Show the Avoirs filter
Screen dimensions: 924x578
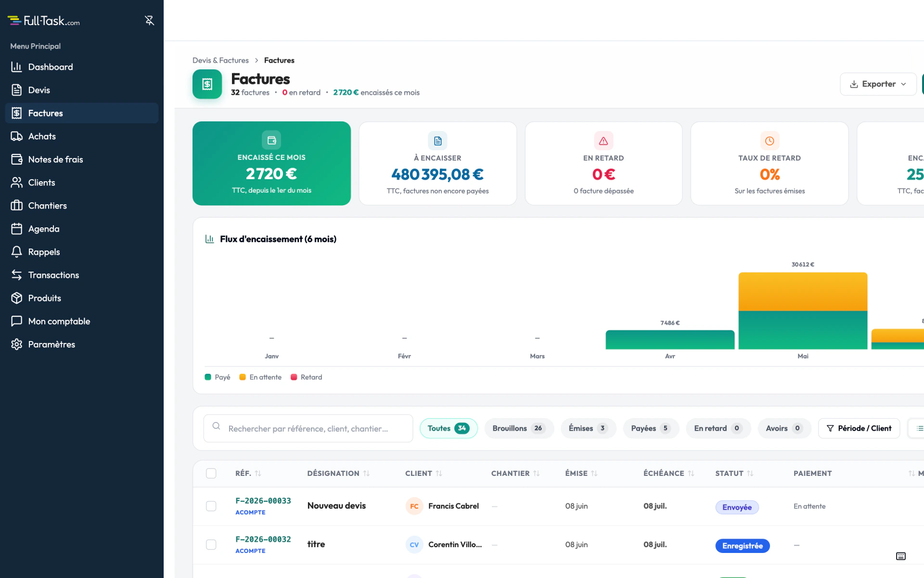pos(784,428)
